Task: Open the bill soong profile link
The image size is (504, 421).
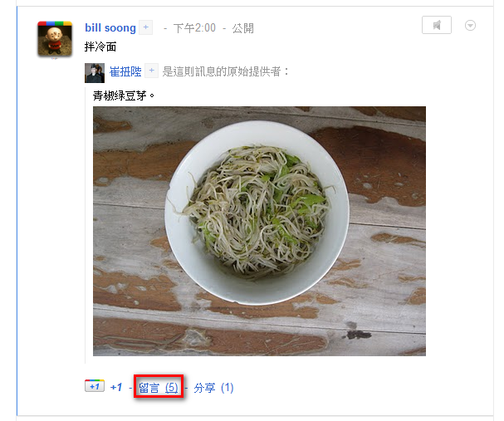Action: click(x=110, y=28)
